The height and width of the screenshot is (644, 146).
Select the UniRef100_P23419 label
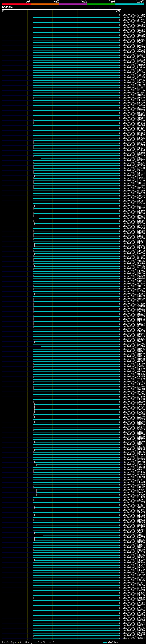(x=134, y=304)
